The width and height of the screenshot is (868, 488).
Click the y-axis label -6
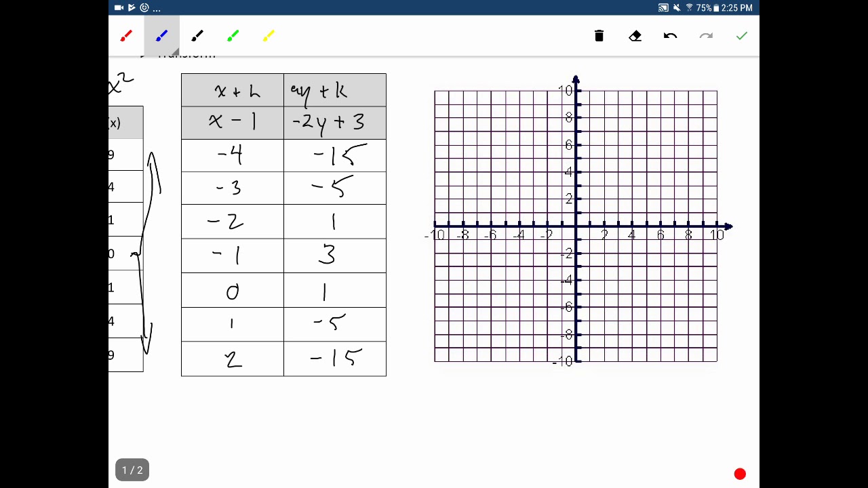pos(566,308)
